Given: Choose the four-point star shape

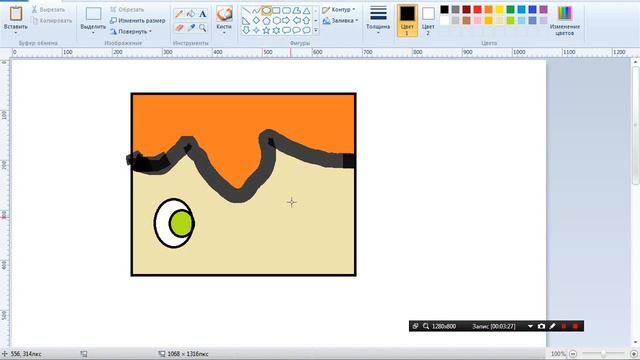Looking at the screenshot, I should pyautogui.click(x=256, y=30).
